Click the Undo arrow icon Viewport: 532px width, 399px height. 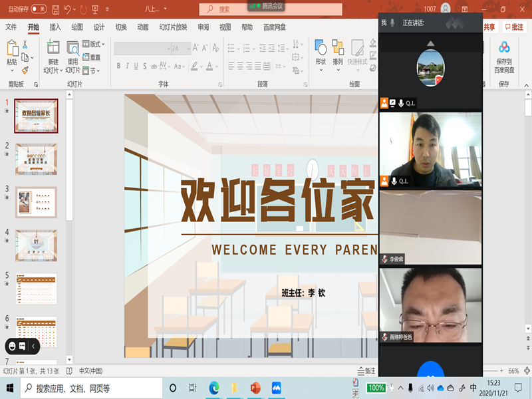(x=69, y=9)
